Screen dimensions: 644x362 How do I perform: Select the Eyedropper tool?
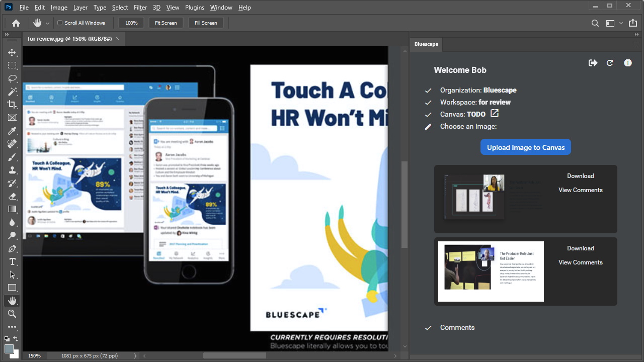[12, 131]
